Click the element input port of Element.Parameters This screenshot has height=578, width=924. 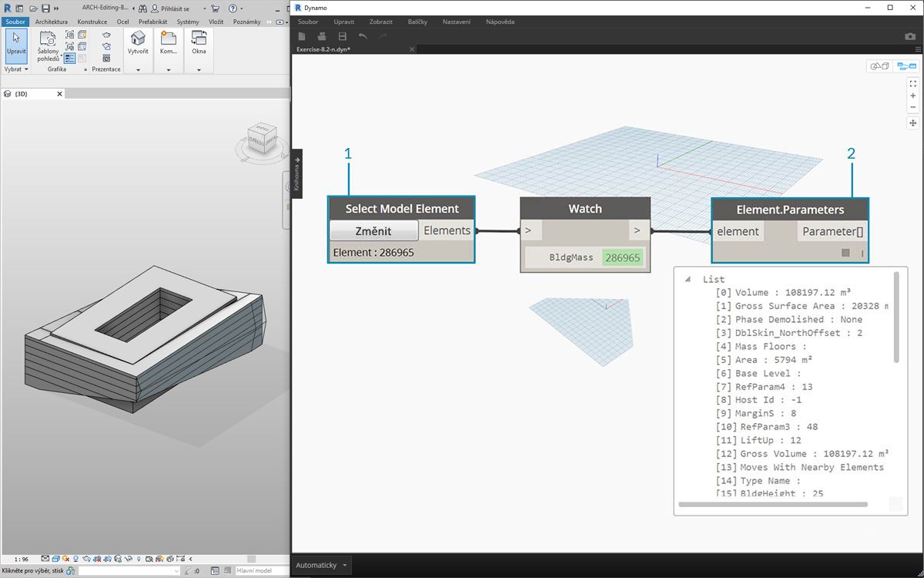(x=738, y=231)
